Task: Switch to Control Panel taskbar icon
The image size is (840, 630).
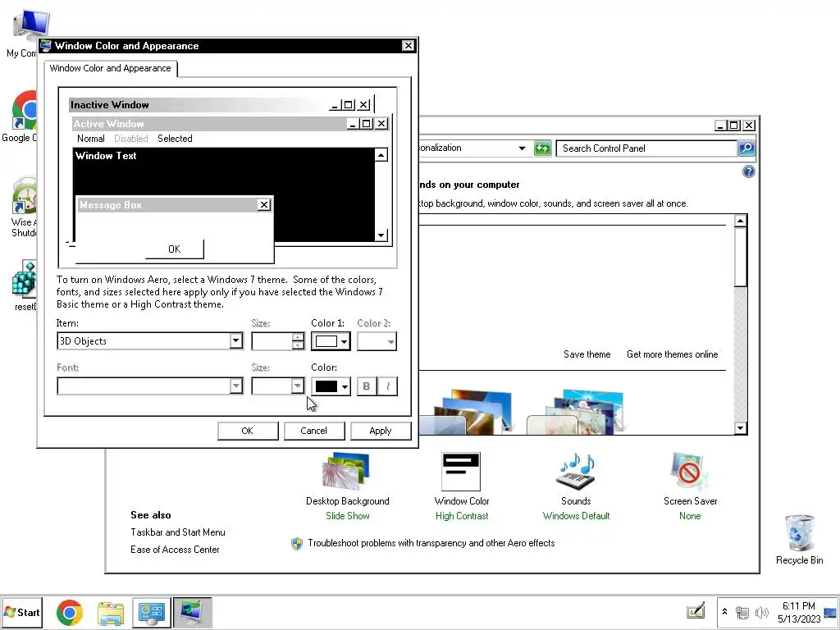Action: 152,613
